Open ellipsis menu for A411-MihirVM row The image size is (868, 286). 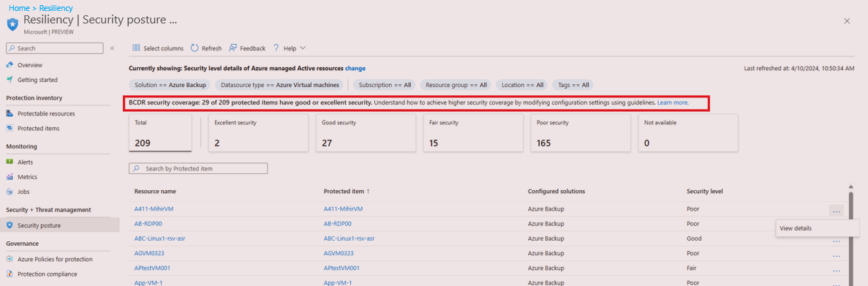tap(836, 210)
